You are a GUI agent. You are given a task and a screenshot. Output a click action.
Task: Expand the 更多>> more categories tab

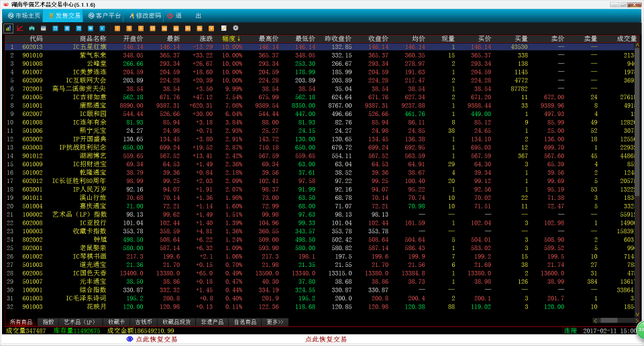point(275,322)
